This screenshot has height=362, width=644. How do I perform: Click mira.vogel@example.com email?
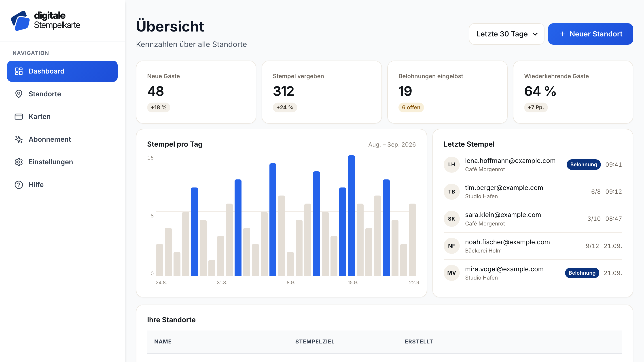pos(504,269)
